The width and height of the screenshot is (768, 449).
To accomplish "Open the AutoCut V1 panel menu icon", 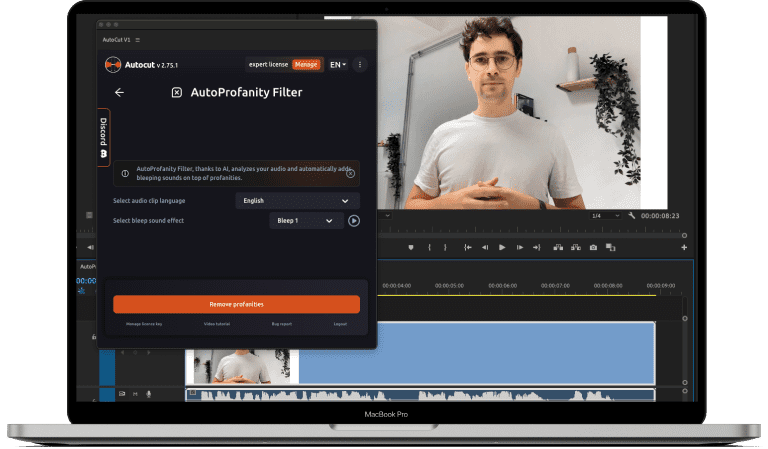I will [x=138, y=40].
